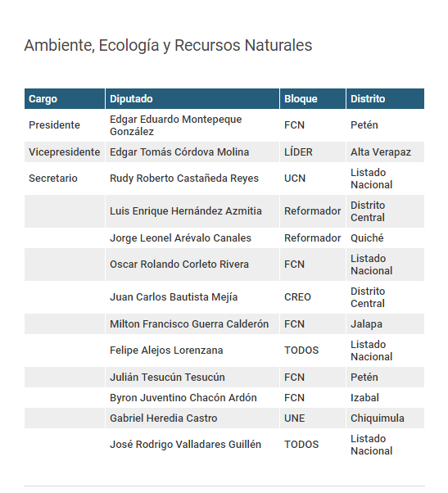Select the Gabriel Heredia Castro row
The height and width of the screenshot is (493, 448).
tap(224, 418)
